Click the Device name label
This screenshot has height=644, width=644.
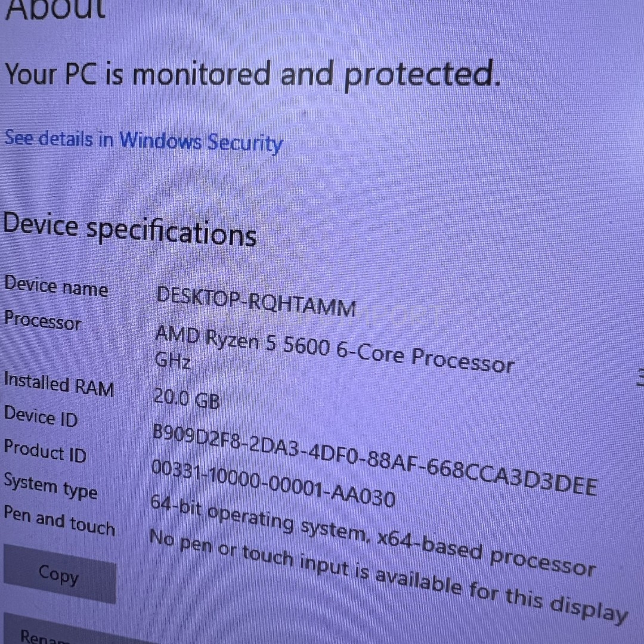point(56,286)
